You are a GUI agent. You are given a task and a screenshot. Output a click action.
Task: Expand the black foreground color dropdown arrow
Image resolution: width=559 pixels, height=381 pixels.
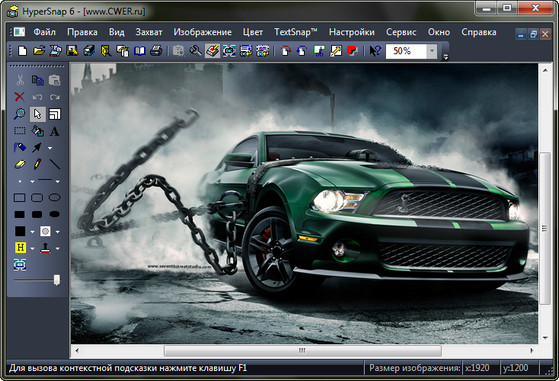pyautogui.click(x=32, y=232)
